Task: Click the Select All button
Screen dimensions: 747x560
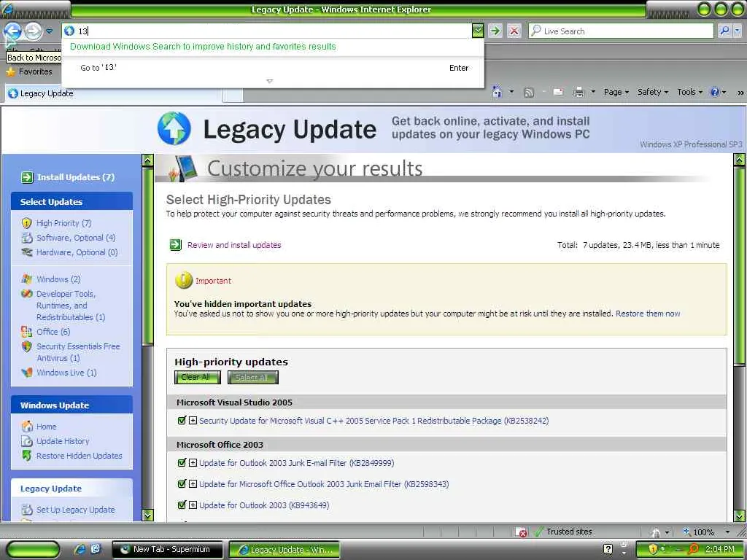Action: click(252, 377)
